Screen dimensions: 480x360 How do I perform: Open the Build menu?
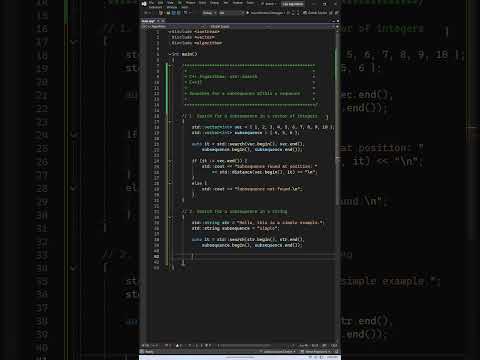pyautogui.click(x=202, y=3)
